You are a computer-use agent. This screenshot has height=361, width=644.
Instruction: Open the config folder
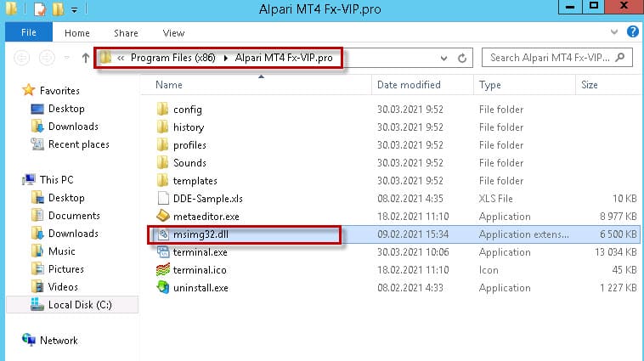coord(187,110)
